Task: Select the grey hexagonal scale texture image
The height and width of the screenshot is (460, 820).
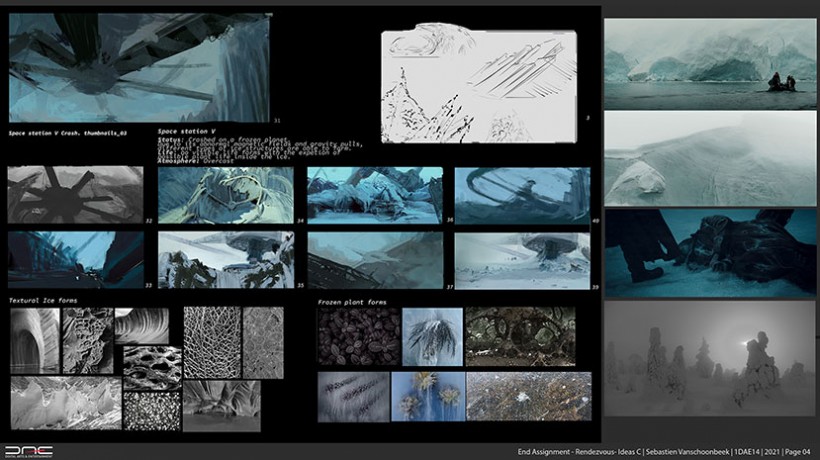Action: pyautogui.click(x=263, y=342)
